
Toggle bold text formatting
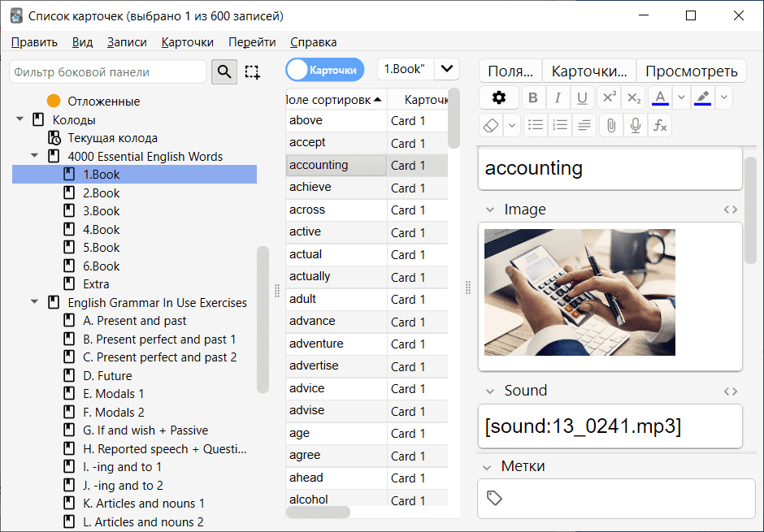click(x=533, y=98)
